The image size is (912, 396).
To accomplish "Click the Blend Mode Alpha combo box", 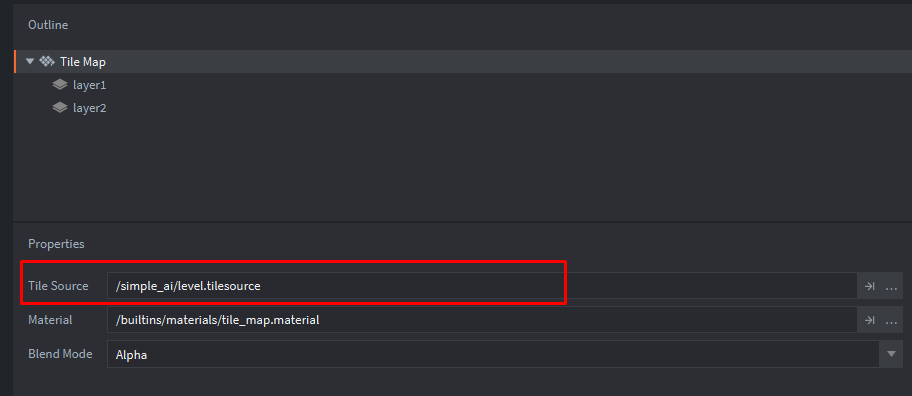I will pyautogui.click(x=493, y=354).
